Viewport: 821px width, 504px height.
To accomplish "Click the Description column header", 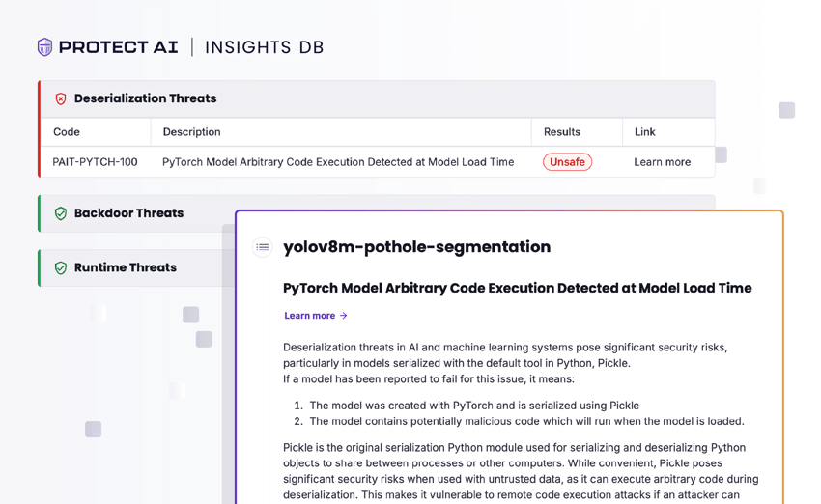I will tap(191, 132).
